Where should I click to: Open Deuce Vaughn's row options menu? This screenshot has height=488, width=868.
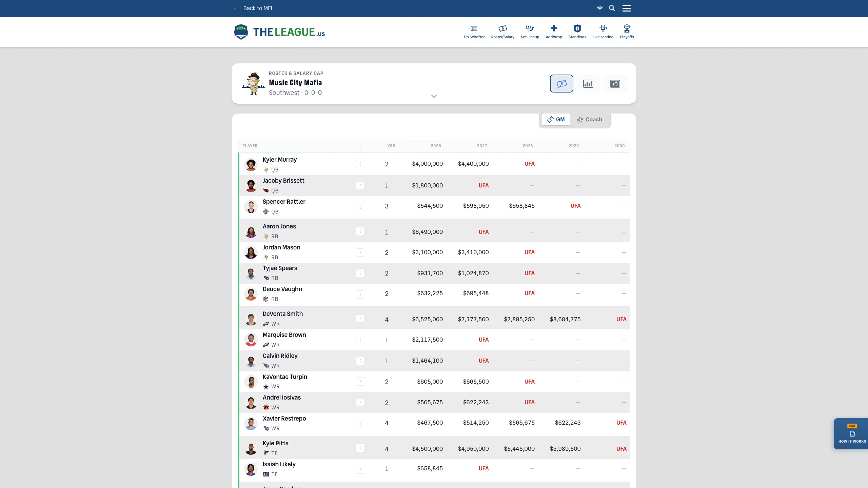(x=360, y=294)
